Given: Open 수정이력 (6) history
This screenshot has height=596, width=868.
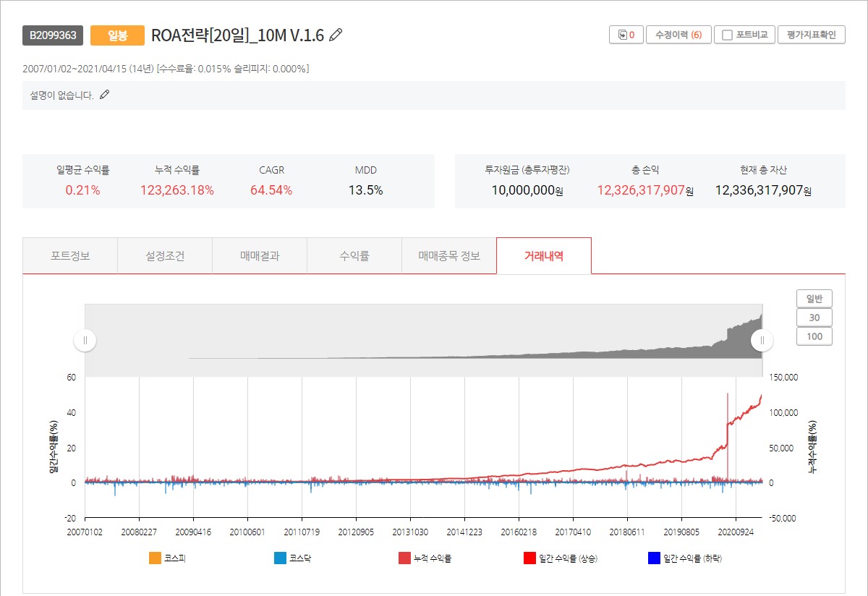Looking at the screenshot, I should [x=678, y=35].
